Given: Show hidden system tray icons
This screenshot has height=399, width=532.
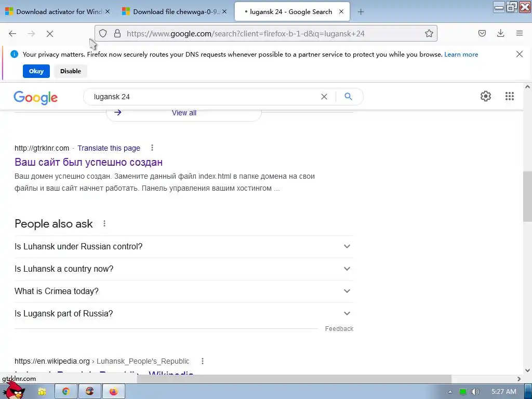Looking at the screenshot, I should pyautogui.click(x=450, y=392).
